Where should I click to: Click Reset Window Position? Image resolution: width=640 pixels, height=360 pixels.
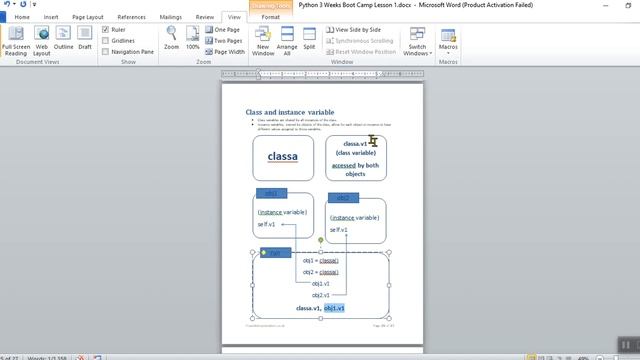click(361, 52)
